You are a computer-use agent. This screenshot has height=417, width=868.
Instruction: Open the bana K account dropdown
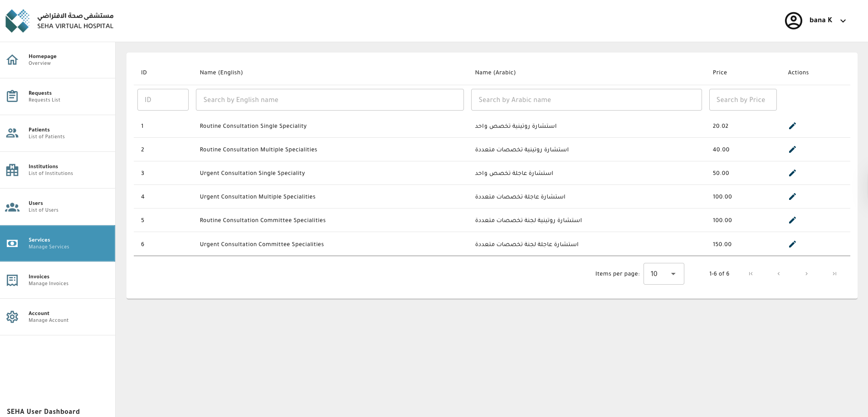point(843,20)
